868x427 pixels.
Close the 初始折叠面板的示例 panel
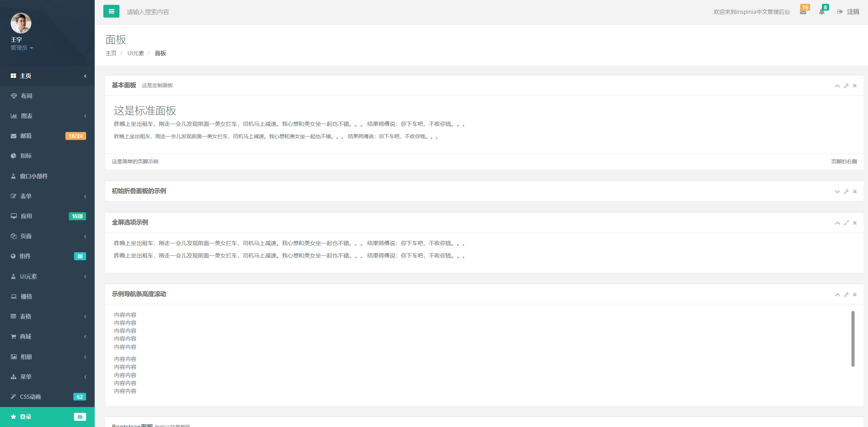tap(855, 192)
